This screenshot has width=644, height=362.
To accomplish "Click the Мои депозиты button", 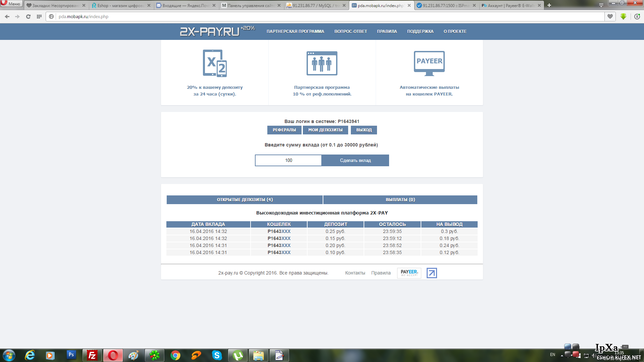I will coord(325,130).
